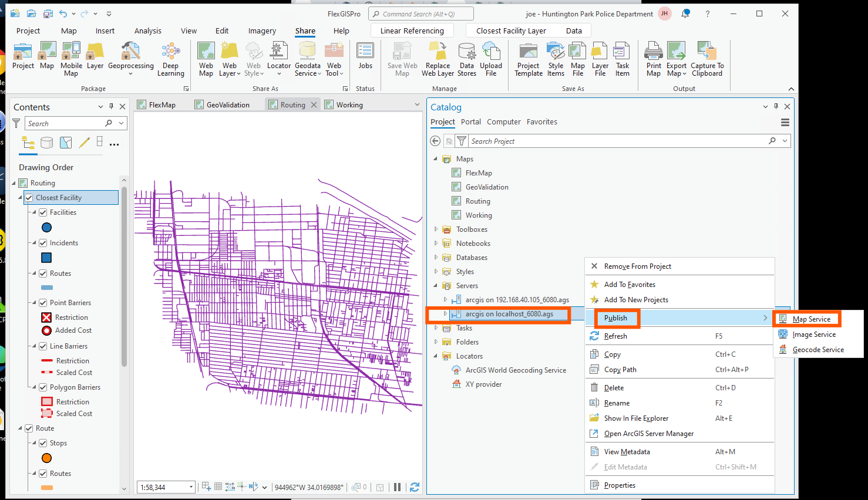Open the Catalog hamburger menu
The image size is (868, 500).
tap(785, 123)
